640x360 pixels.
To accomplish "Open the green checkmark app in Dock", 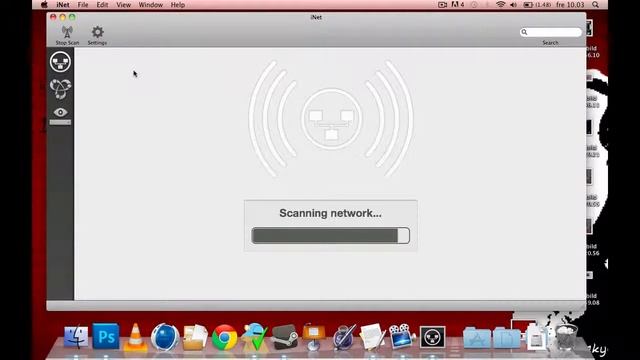I will click(254, 337).
